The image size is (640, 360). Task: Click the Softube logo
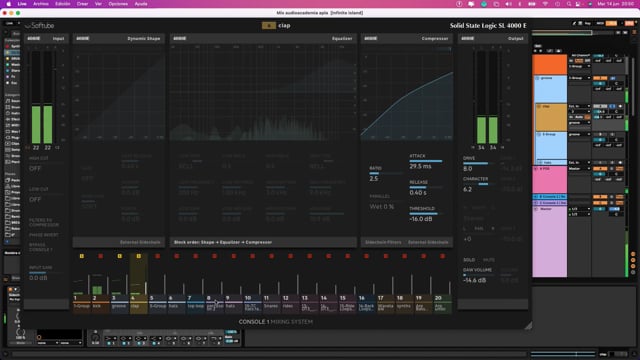[40, 25]
